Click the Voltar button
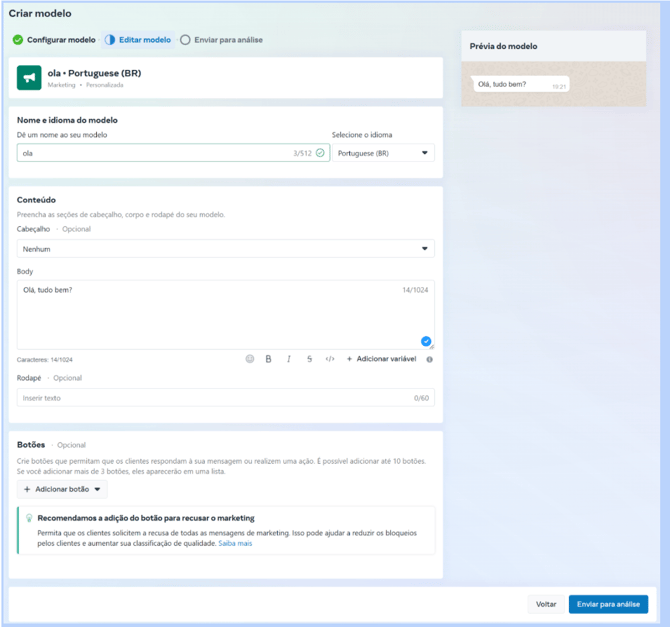Screen dimensions: 670x627 (x=546, y=604)
